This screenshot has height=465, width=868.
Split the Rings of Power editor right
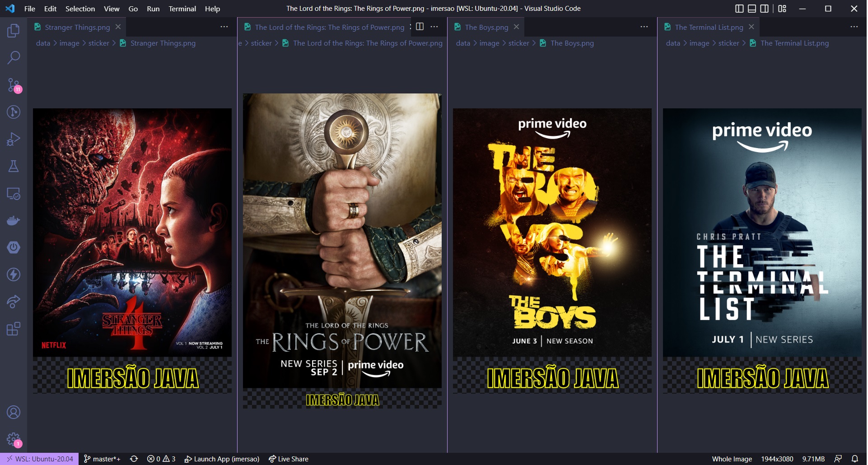click(x=420, y=27)
